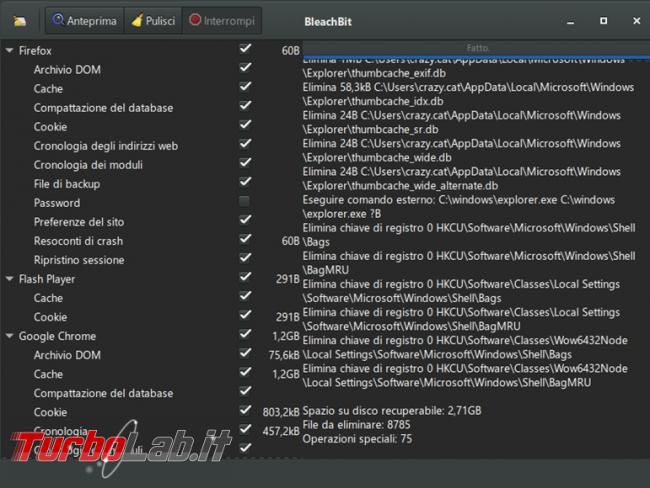Toggle Cronologia dei moduli checkbox
This screenshot has height=488, width=650.
(x=245, y=163)
